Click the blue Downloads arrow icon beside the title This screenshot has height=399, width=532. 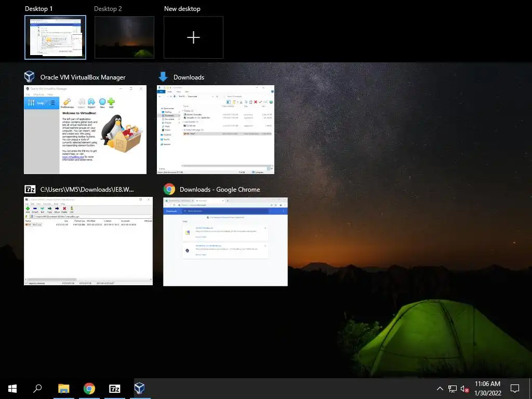tap(163, 77)
